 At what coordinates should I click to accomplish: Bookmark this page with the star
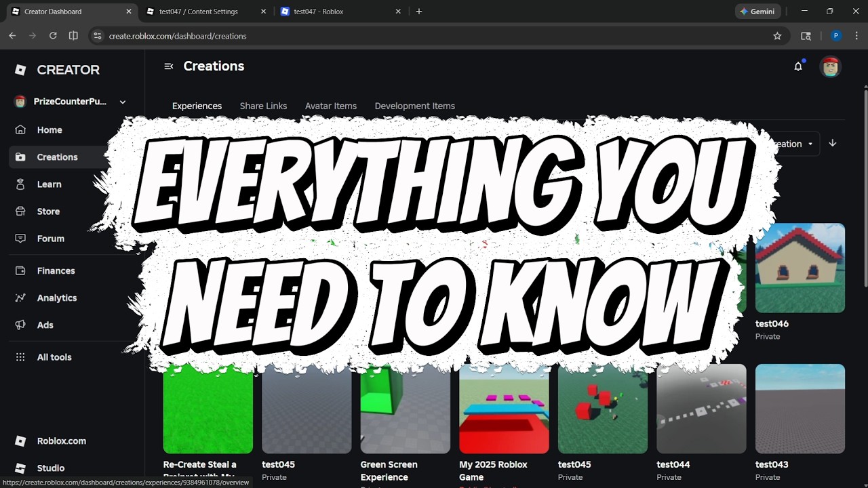click(x=777, y=36)
